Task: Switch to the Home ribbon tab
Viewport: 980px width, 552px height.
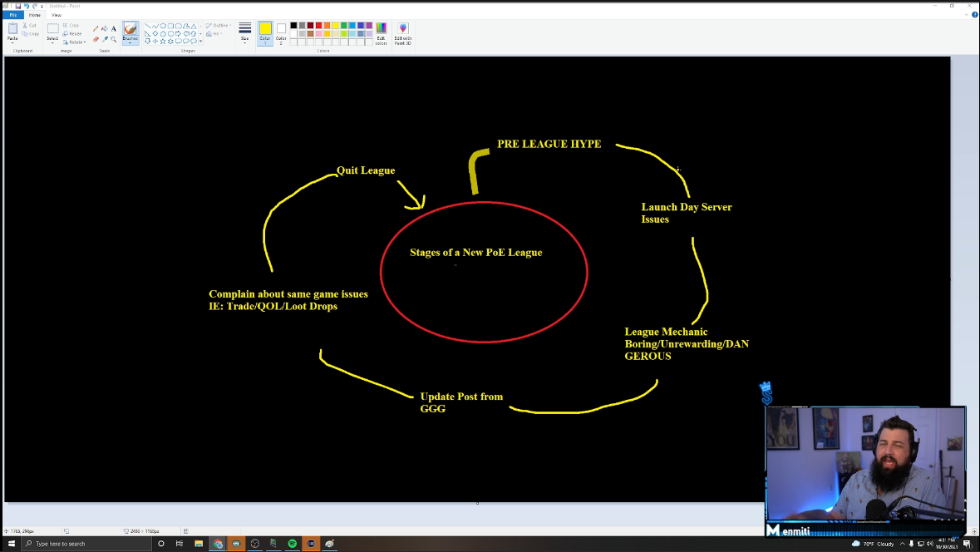Action: coord(34,15)
